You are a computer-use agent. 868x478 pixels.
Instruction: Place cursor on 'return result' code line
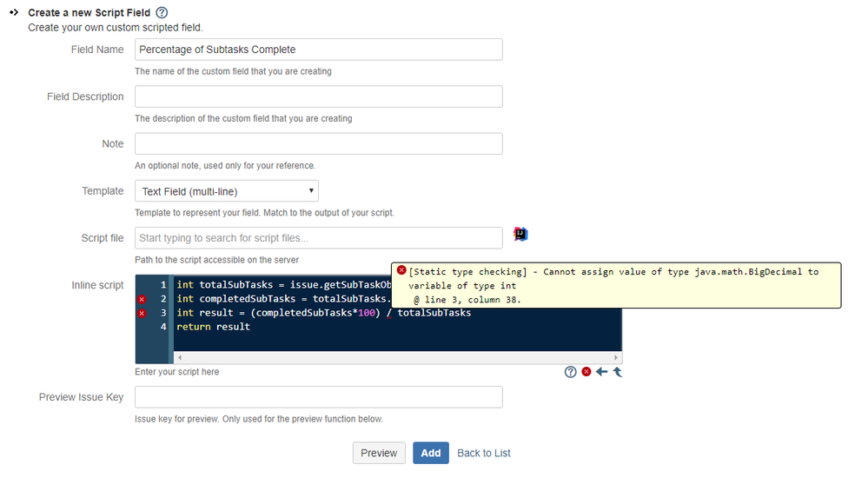click(213, 327)
